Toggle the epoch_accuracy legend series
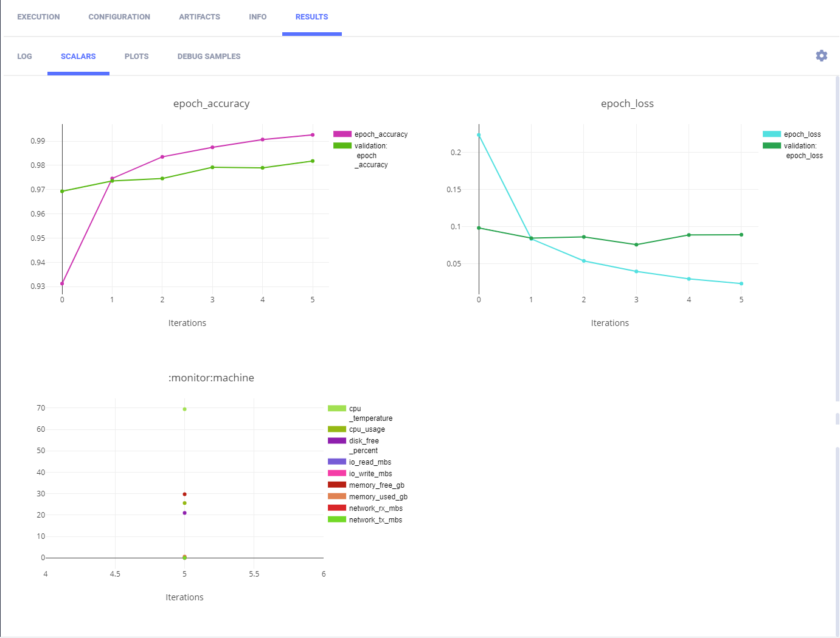The height and width of the screenshot is (638, 840). pyautogui.click(x=380, y=134)
